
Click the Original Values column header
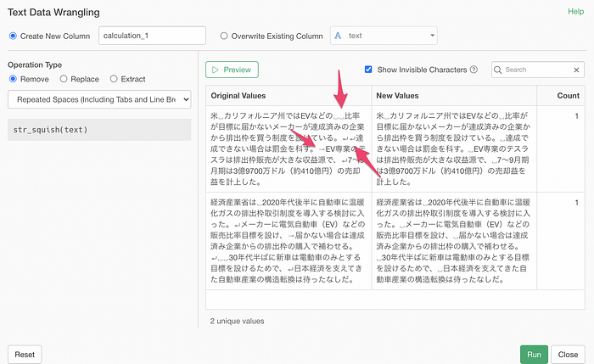tap(289, 95)
